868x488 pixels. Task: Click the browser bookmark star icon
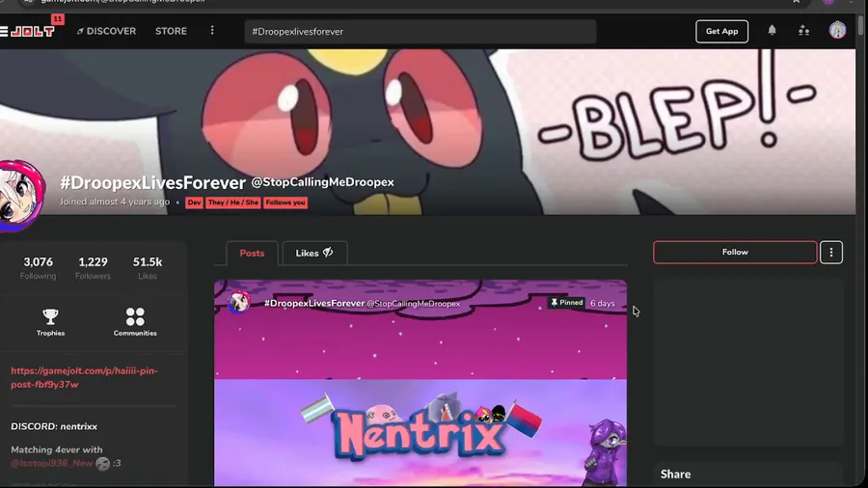796,2
